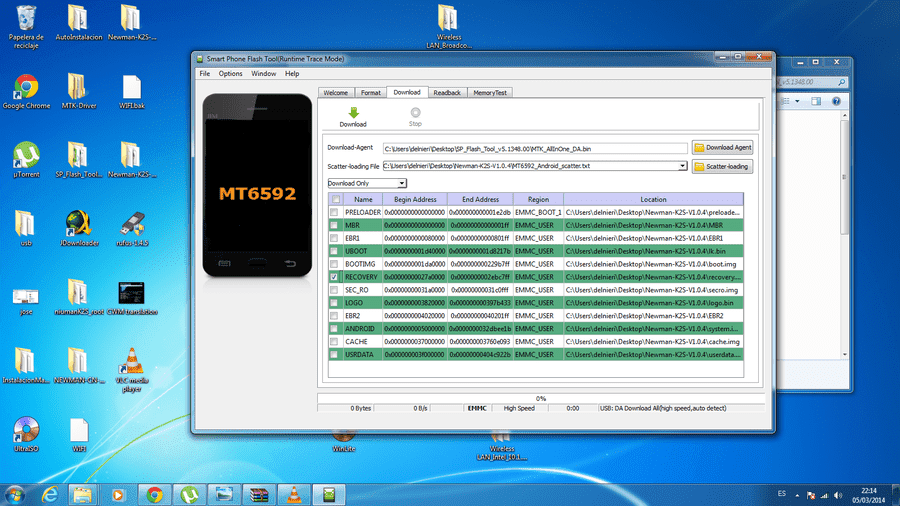Switch to the Welcome tab
The height and width of the screenshot is (506, 900).
[x=336, y=92]
